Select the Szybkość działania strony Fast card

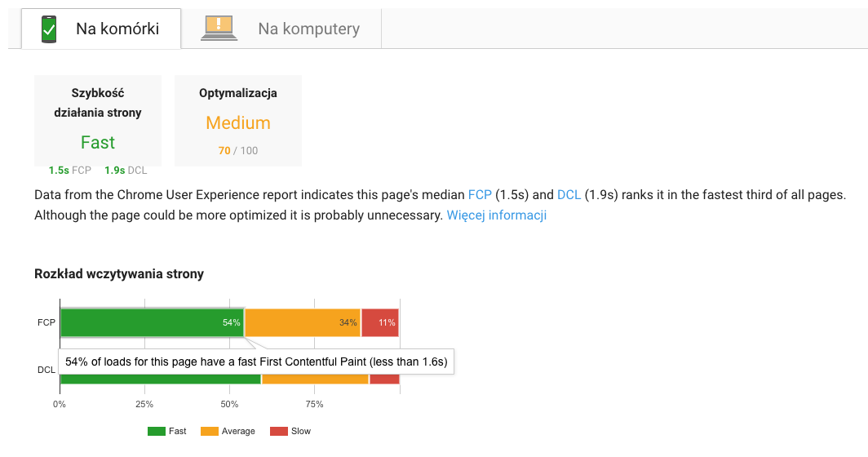[98, 121]
